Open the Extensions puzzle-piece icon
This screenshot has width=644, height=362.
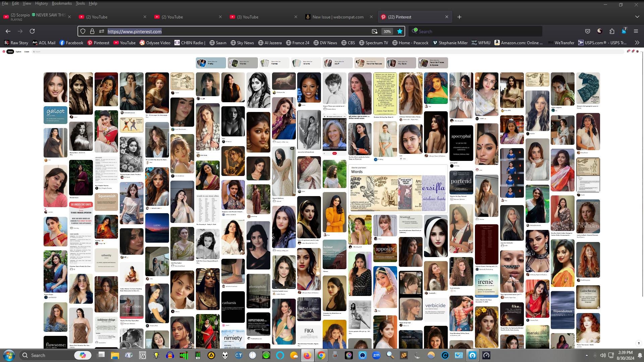[x=612, y=31]
